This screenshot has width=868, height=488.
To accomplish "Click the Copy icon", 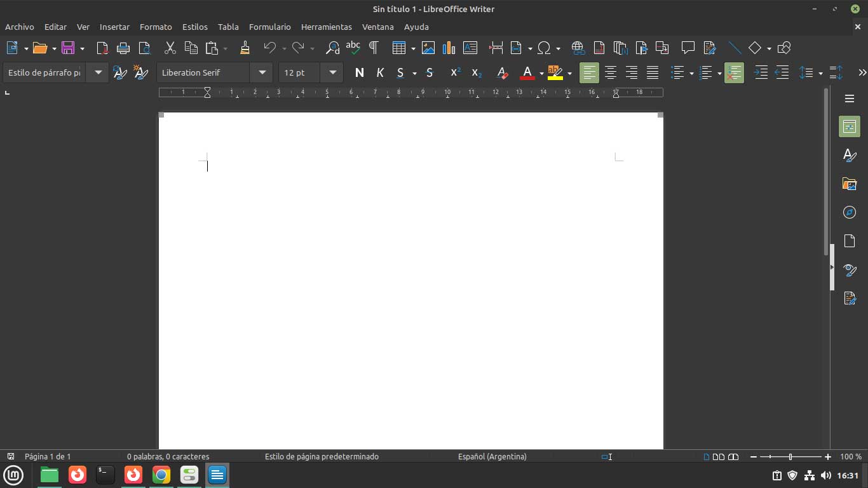I will (191, 48).
